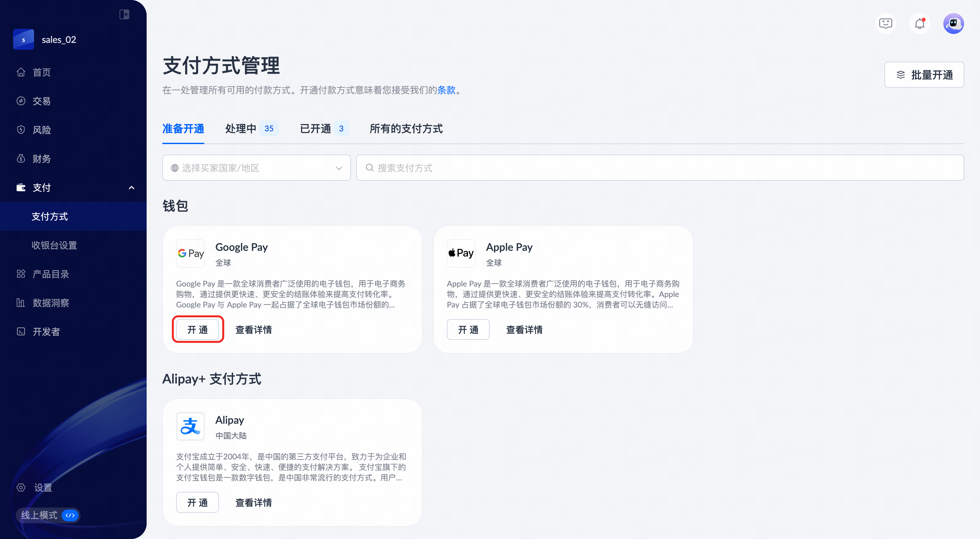Switch to the 已开通 tab

coord(324,129)
